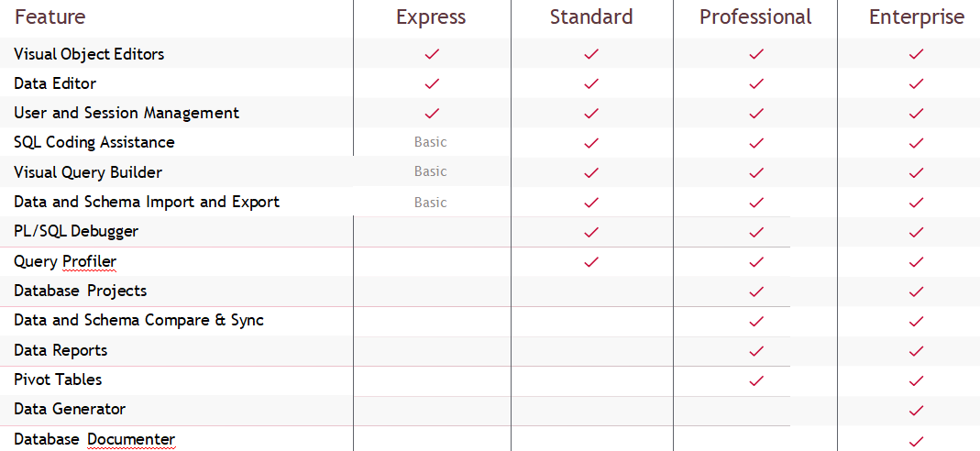Screen dimensions: 980x451
Task: Click the Data and Schema Compare & Sync row label
Action: (138, 321)
